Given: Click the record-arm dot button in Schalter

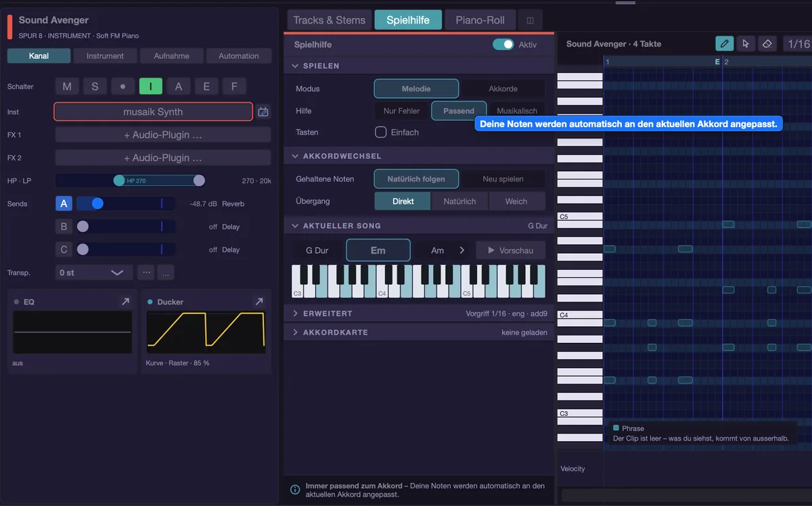Looking at the screenshot, I should pos(122,87).
